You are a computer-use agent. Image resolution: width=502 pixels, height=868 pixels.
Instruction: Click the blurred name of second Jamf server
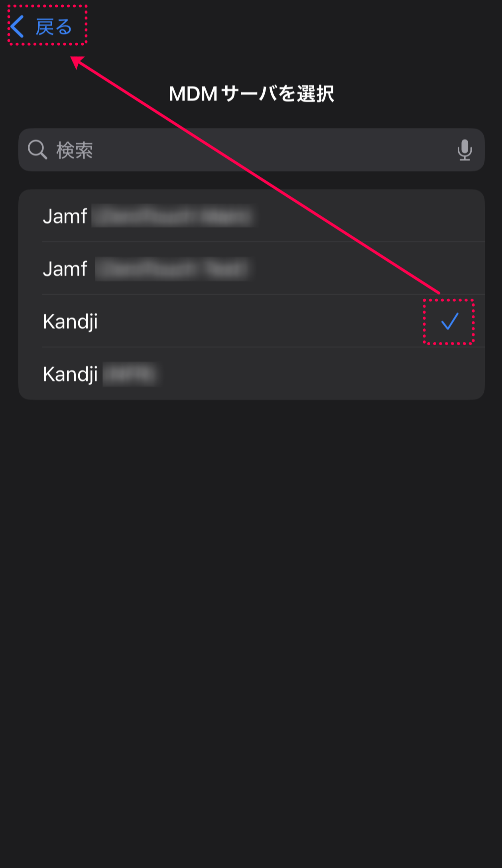(172, 268)
